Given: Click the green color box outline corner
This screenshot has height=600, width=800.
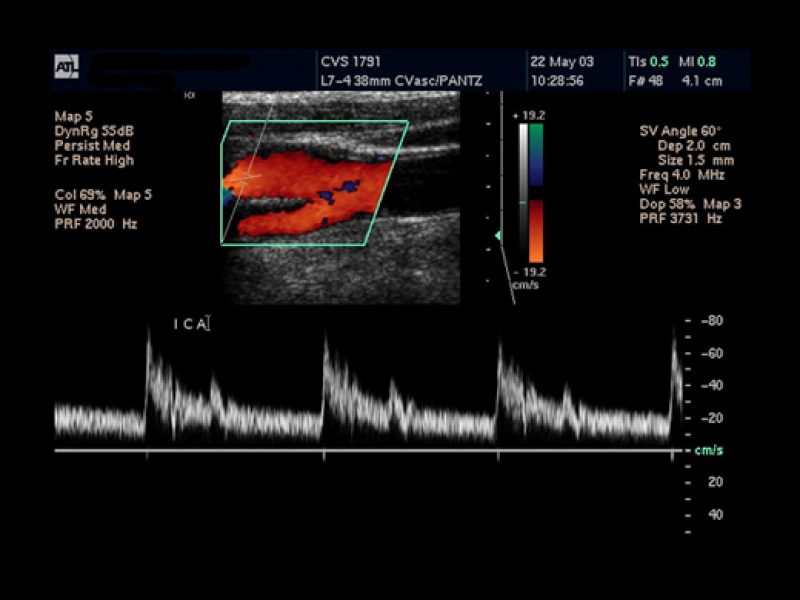Looking at the screenshot, I should tap(408, 122).
